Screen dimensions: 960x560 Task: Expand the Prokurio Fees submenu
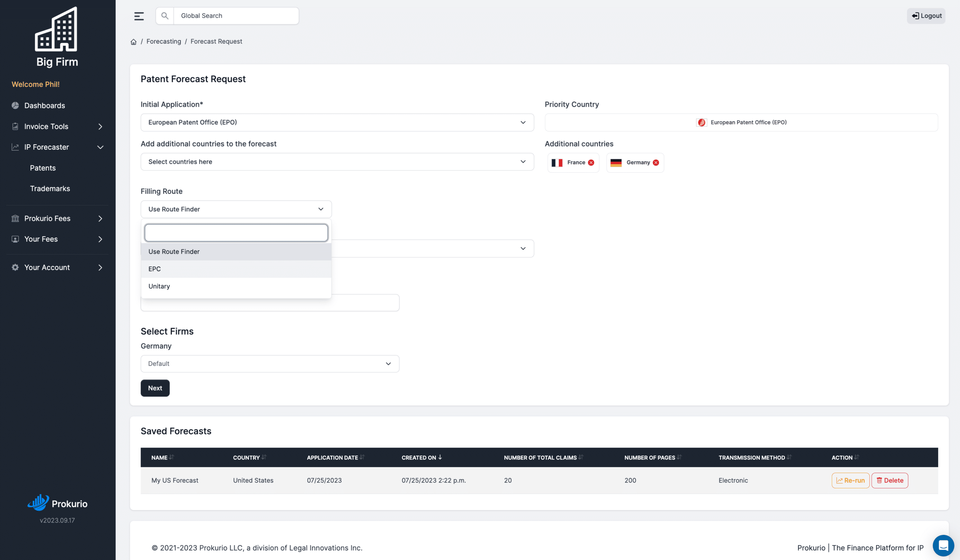[100, 219]
